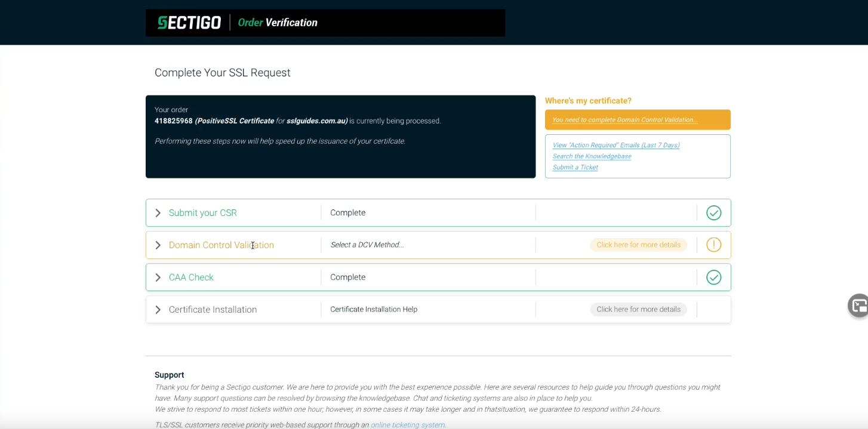Click the chevron icon before Certificate Installation

click(157, 309)
